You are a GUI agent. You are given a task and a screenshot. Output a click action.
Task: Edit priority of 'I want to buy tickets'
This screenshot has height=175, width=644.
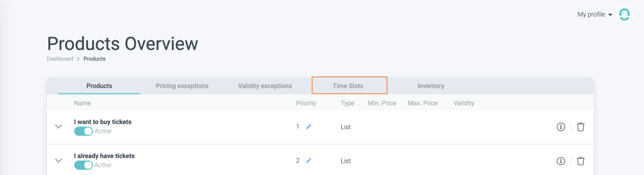point(308,127)
